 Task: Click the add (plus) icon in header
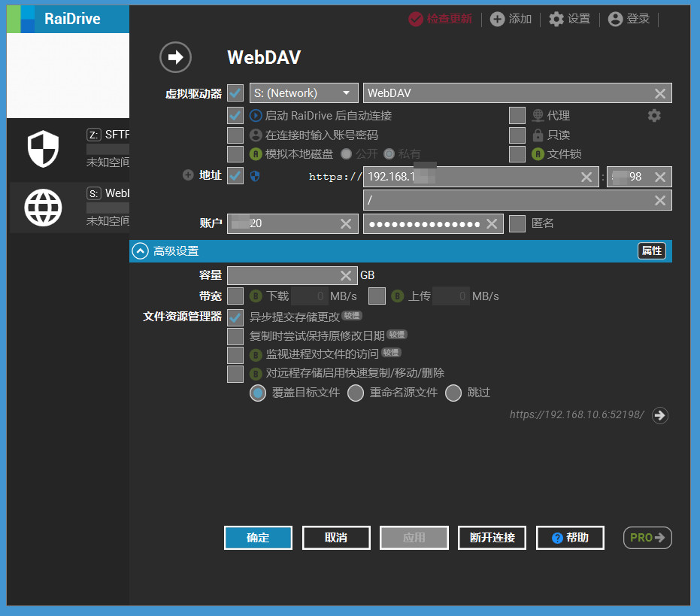pos(497,19)
